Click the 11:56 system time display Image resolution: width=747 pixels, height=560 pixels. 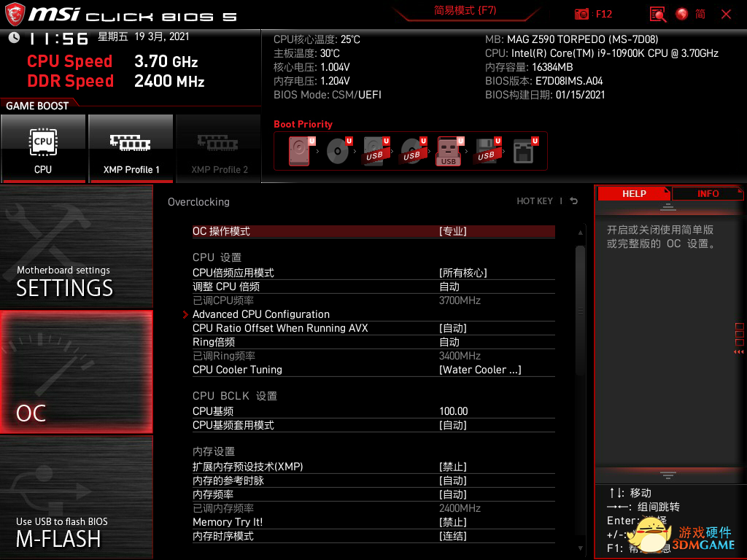pyautogui.click(x=58, y=39)
